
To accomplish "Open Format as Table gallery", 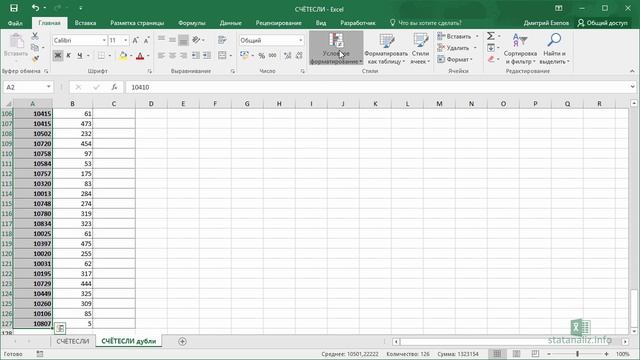I will point(386,48).
